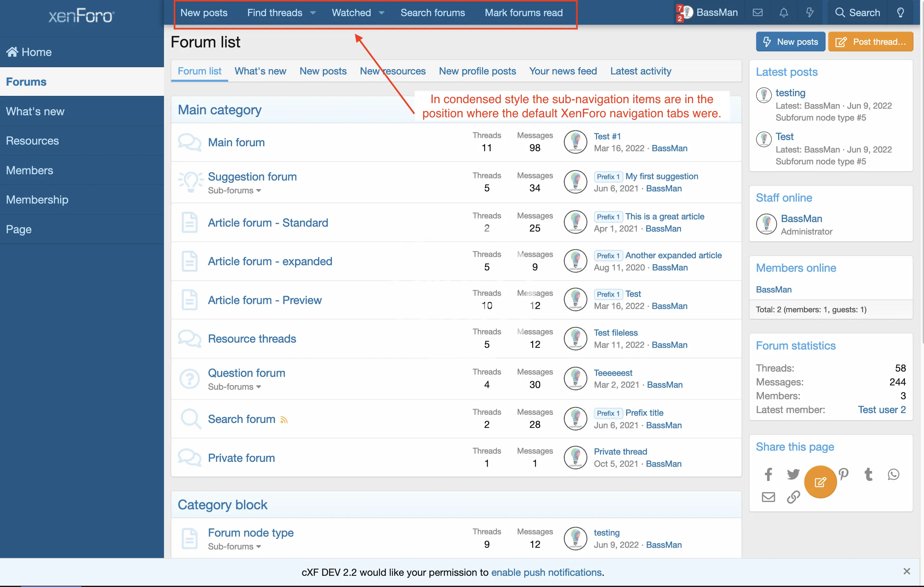Open the Find threads dropdown arrow
Viewport: 924px width, 587px height.
[313, 13]
